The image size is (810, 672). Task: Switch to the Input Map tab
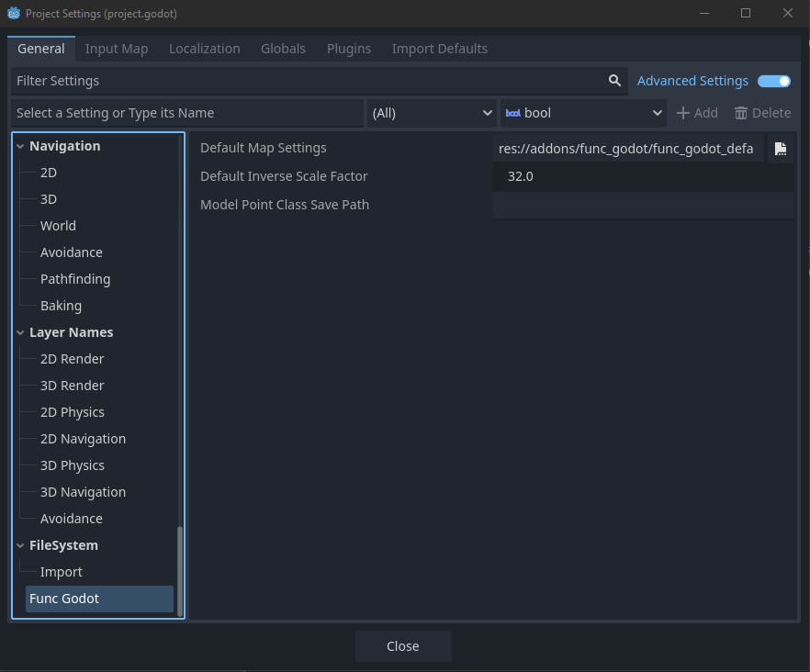117,49
